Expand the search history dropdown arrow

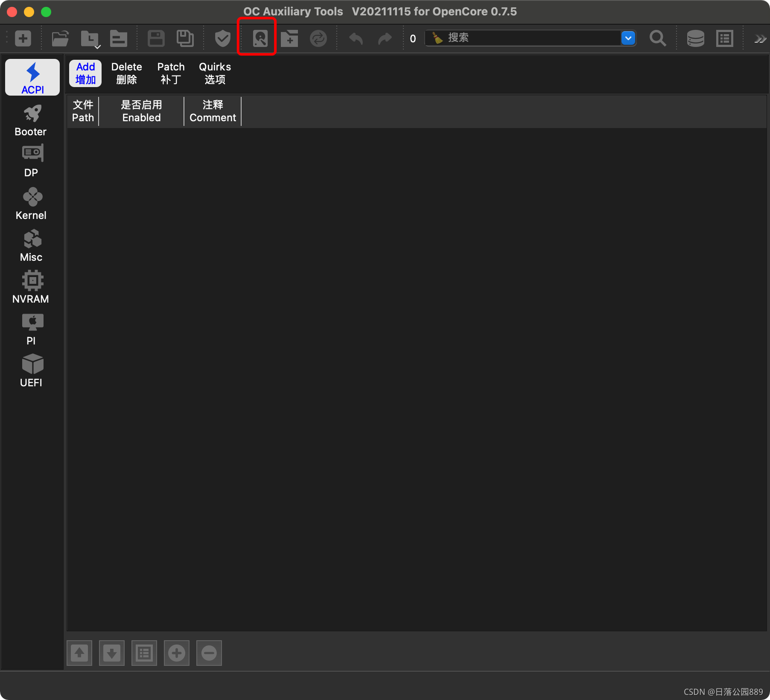pos(628,38)
